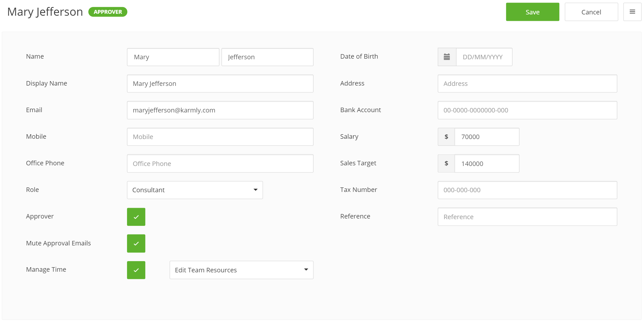This screenshot has height=322, width=644.
Task: Save the user profile
Action: pyautogui.click(x=532, y=12)
